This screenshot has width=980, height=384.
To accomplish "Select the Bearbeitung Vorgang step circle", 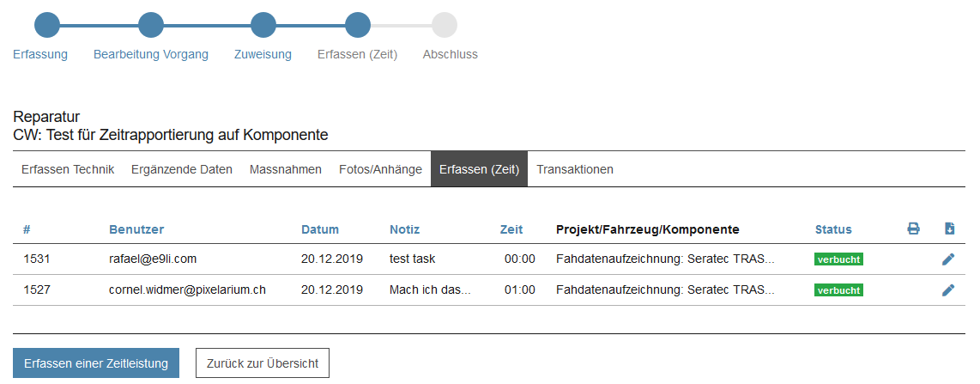I will [151, 25].
